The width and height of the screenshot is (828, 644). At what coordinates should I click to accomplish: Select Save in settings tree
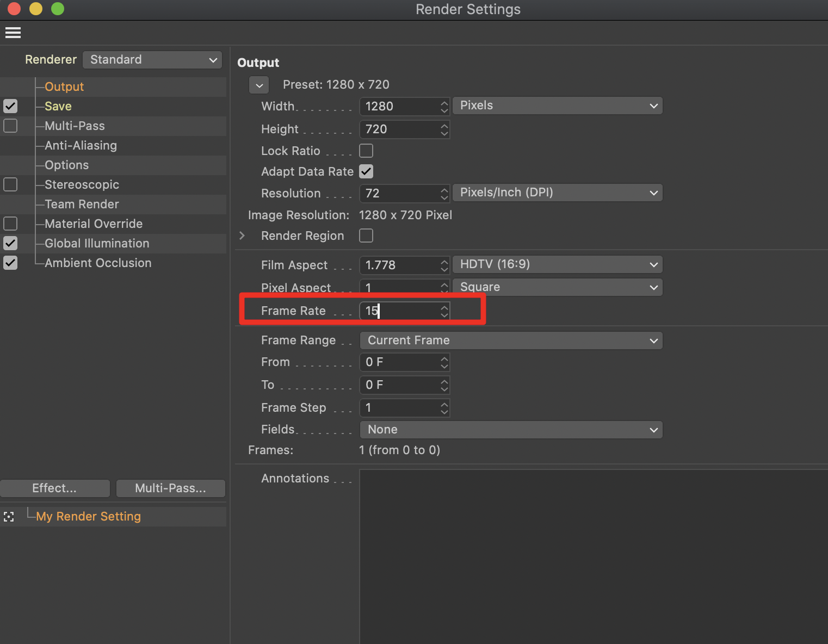coord(58,106)
